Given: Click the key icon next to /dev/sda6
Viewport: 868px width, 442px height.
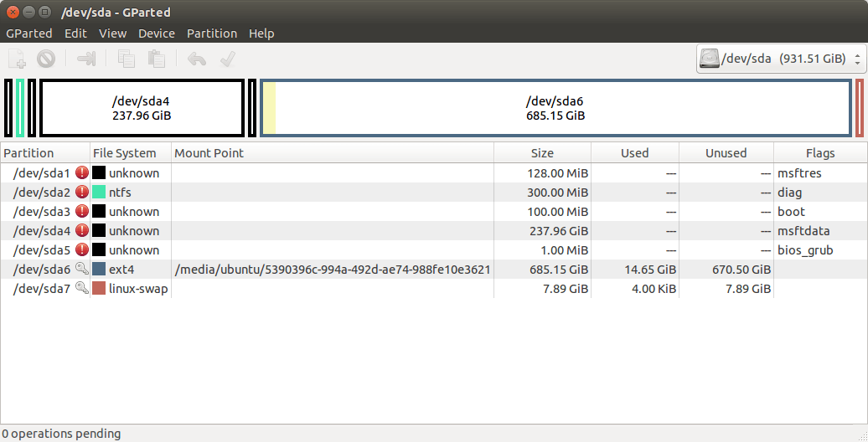Looking at the screenshot, I should tap(82, 270).
